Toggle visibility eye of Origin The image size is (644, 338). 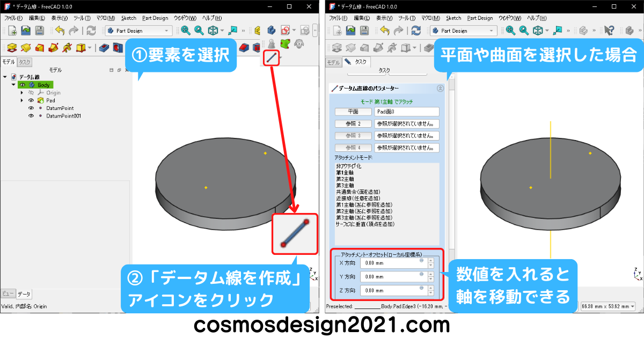tap(31, 93)
